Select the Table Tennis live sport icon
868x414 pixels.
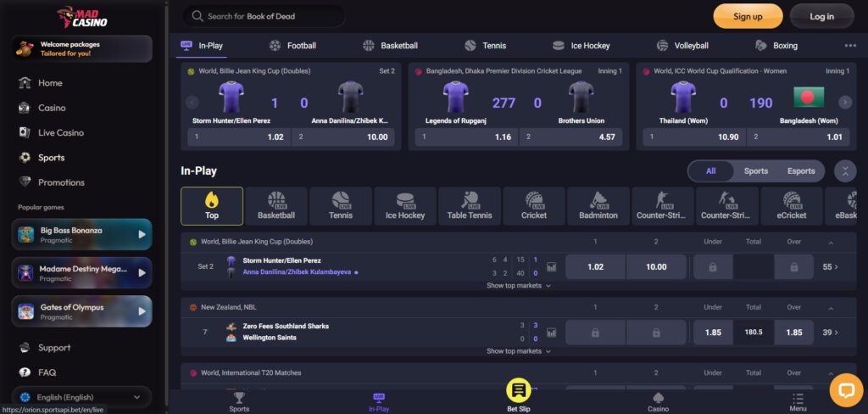pos(470,206)
